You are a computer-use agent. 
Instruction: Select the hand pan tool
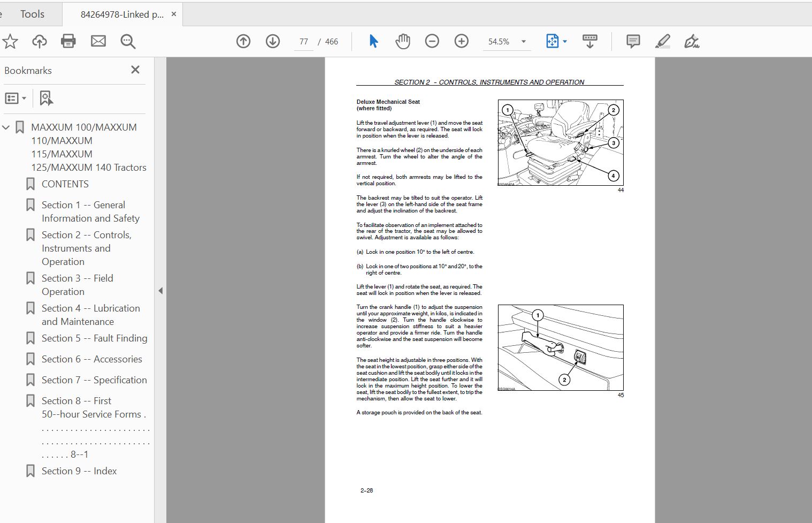click(402, 41)
